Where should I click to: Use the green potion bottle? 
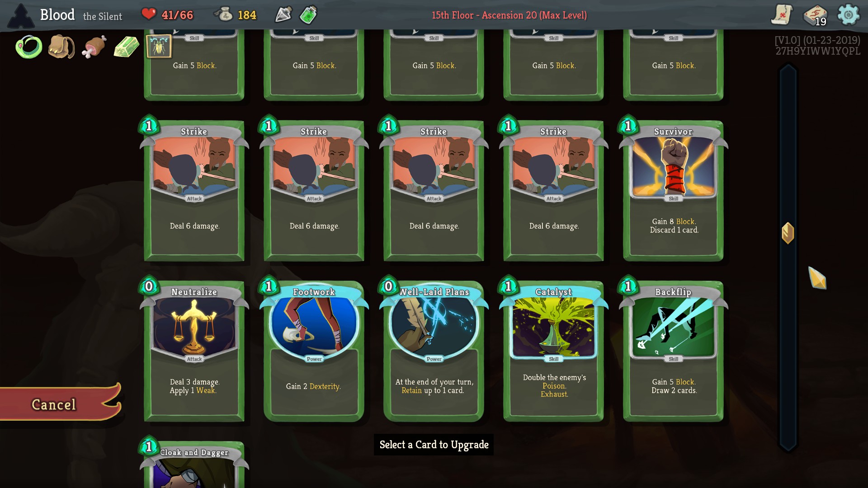tap(308, 15)
